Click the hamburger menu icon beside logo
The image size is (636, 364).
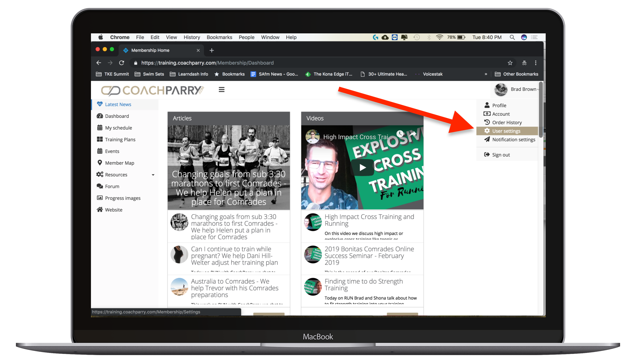[x=222, y=90]
